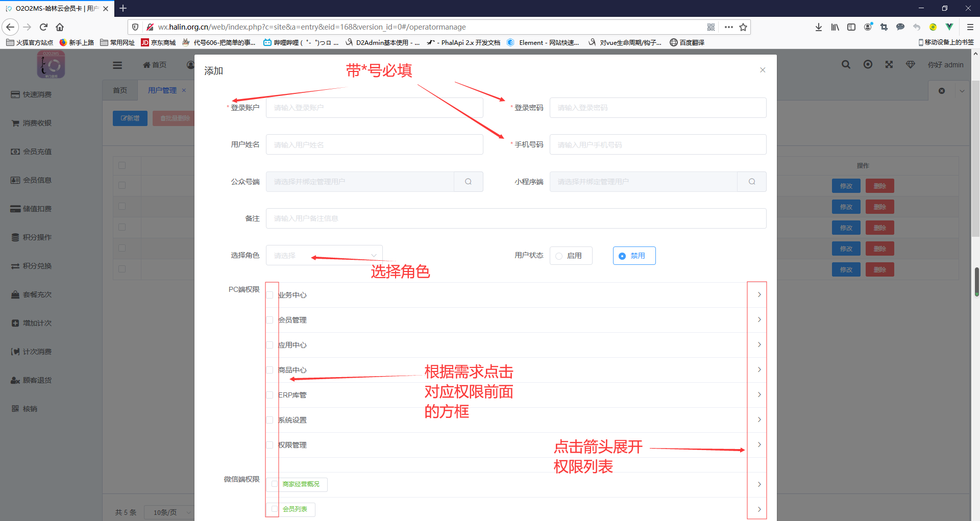Viewport: 980px width, 521px height.
Task: Check the 应用中心 permission box
Action: 270,345
